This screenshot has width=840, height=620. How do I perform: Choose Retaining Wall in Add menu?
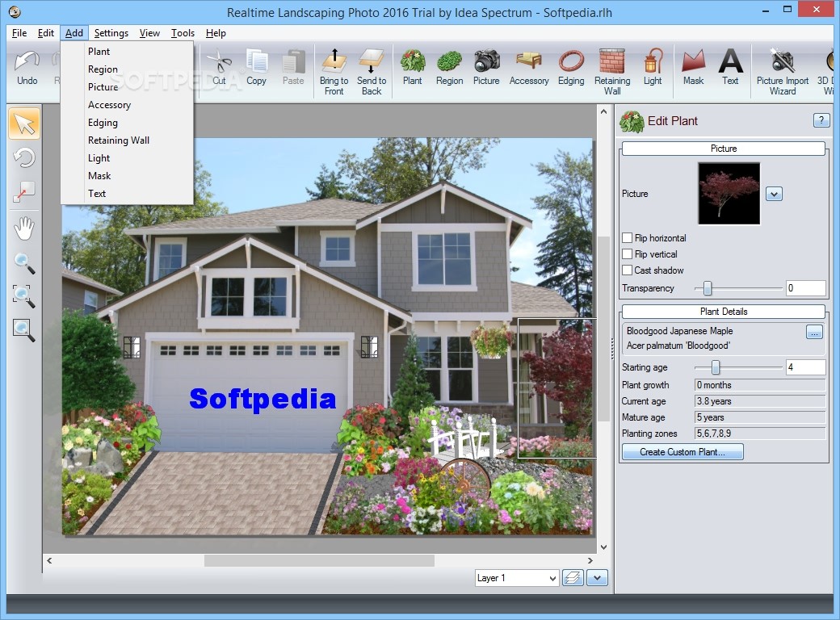[127, 140]
